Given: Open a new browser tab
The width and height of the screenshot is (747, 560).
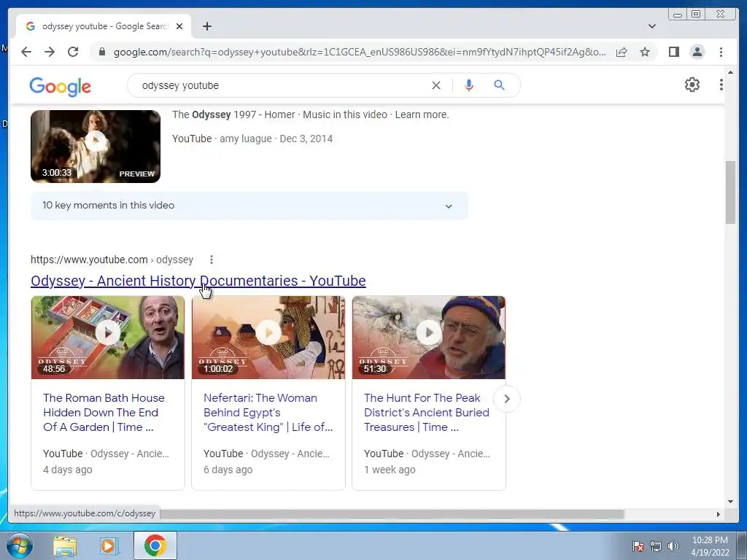Looking at the screenshot, I should pos(206,26).
